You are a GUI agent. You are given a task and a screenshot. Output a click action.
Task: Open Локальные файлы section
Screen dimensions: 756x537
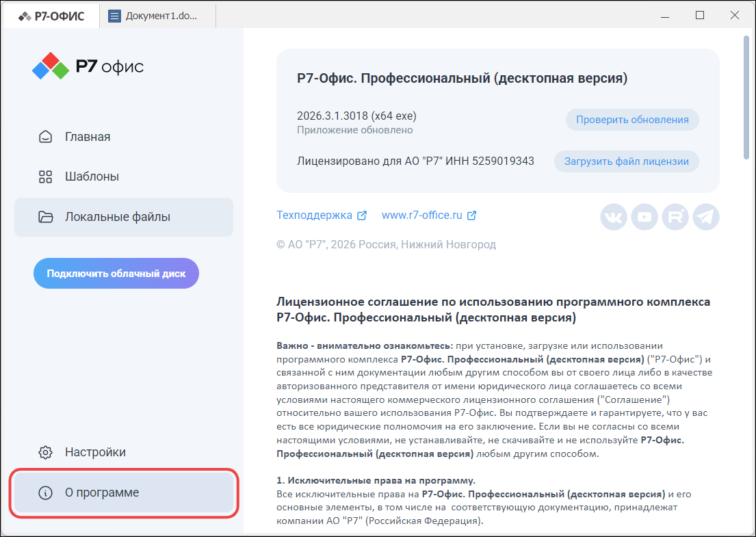click(x=124, y=217)
